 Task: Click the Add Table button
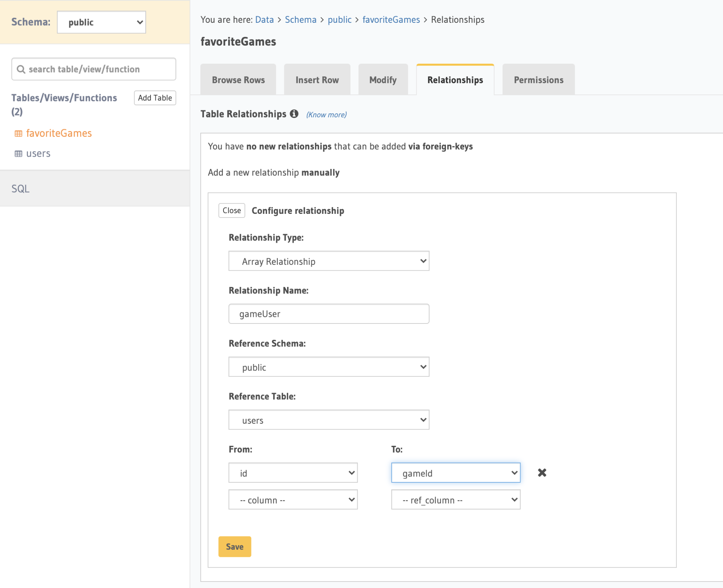(x=155, y=98)
